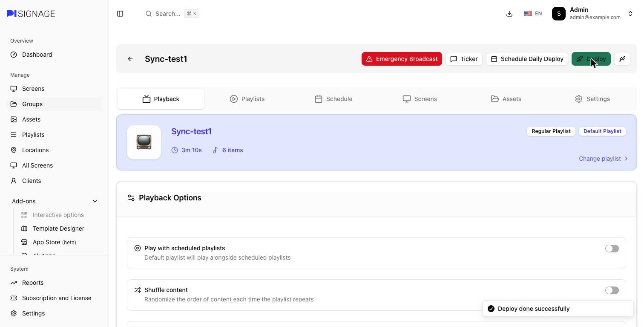Open App Store (beta)
Viewport: 644px width, 327px height.
coord(58,242)
